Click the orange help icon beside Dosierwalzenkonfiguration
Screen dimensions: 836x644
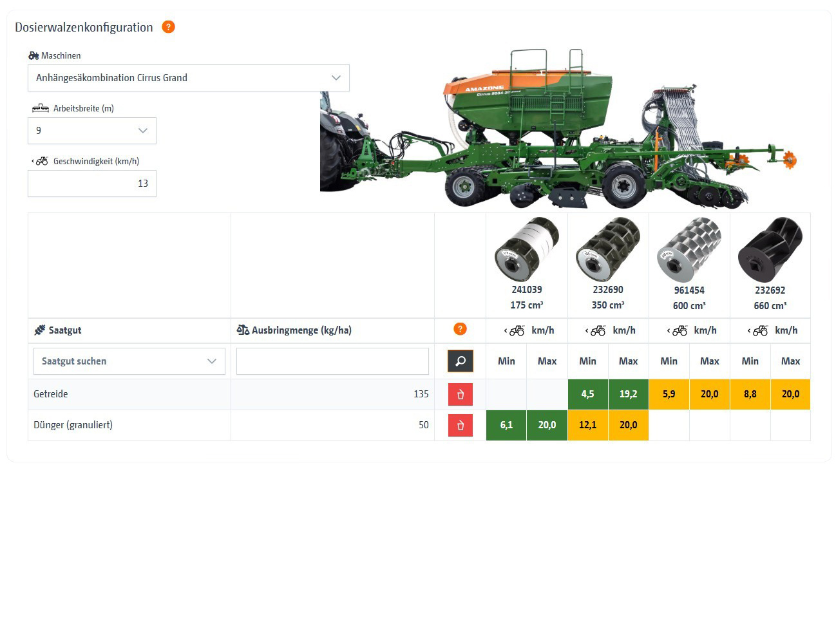tap(168, 27)
